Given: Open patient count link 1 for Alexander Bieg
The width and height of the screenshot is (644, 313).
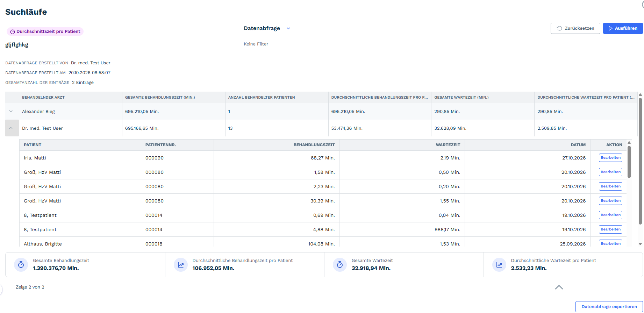Looking at the screenshot, I should click(x=229, y=112).
